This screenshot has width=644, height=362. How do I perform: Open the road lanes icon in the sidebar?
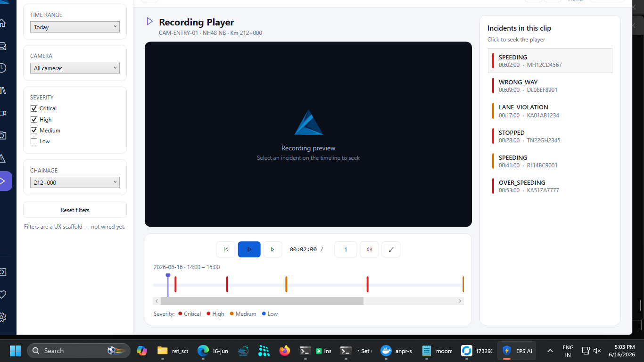pyautogui.click(x=2, y=90)
